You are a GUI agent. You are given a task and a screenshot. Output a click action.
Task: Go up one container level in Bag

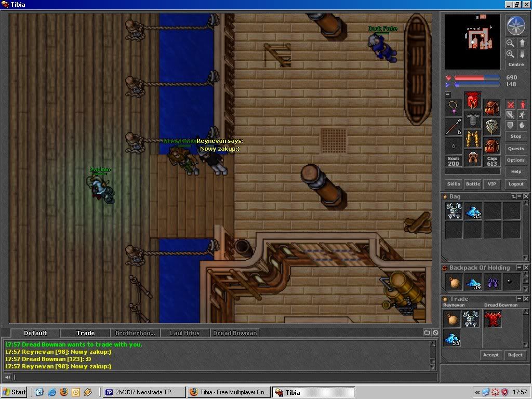coord(513,196)
